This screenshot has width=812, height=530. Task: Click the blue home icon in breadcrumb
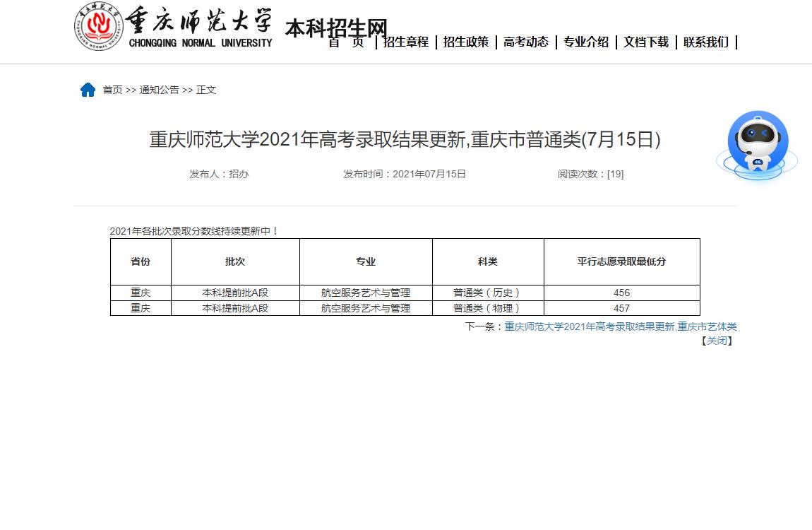(88, 90)
